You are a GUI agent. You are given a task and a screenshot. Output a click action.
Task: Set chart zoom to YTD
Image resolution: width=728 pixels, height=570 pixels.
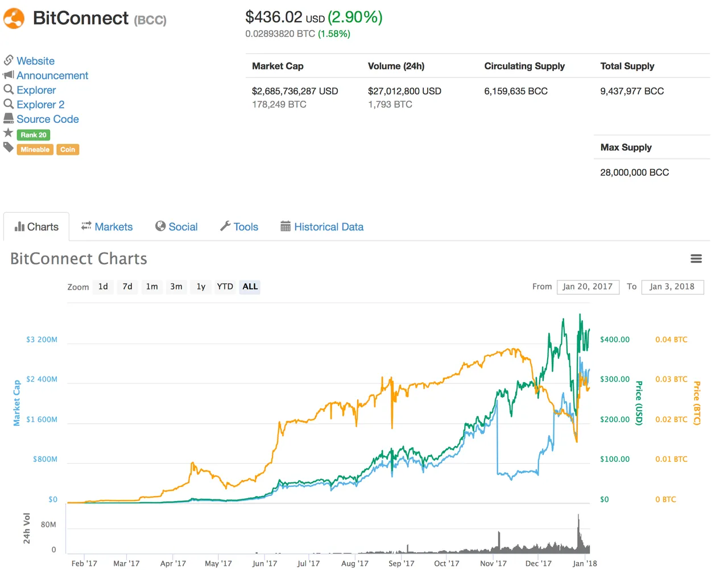tap(225, 287)
